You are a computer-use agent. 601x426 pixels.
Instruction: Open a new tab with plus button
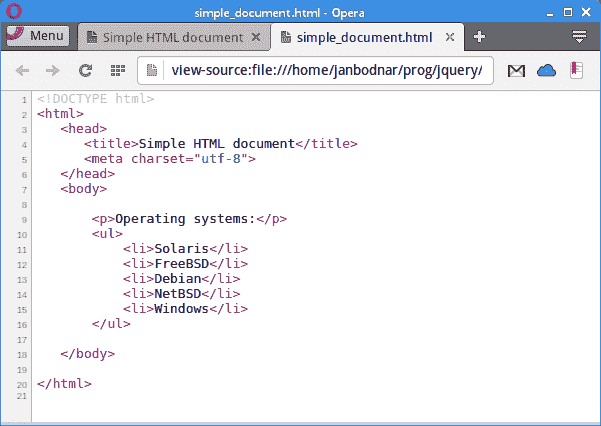(x=479, y=36)
